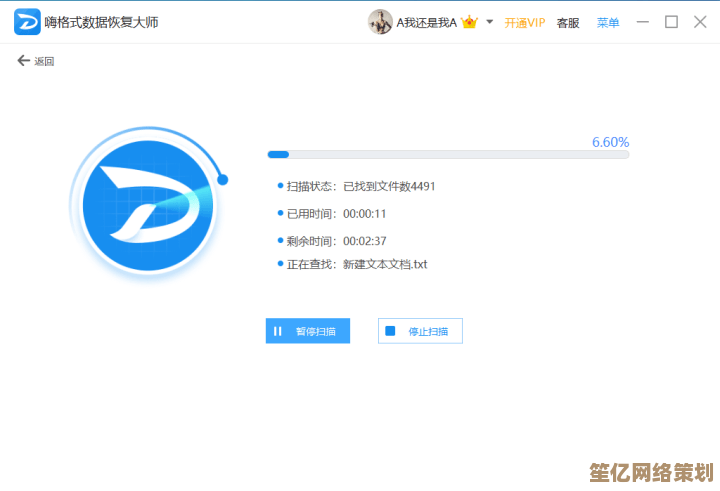Click the 返回 back label
This screenshot has width=720, height=491.
[x=44, y=62]
